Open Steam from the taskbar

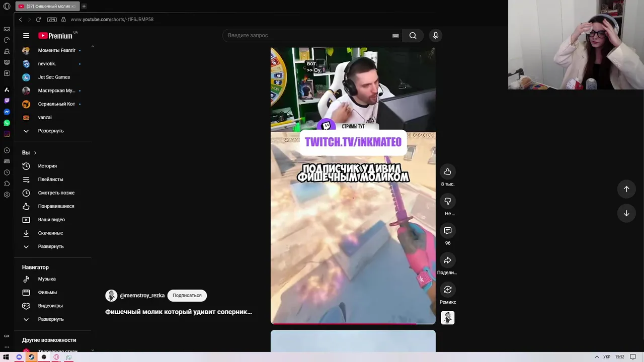(31, 357)
